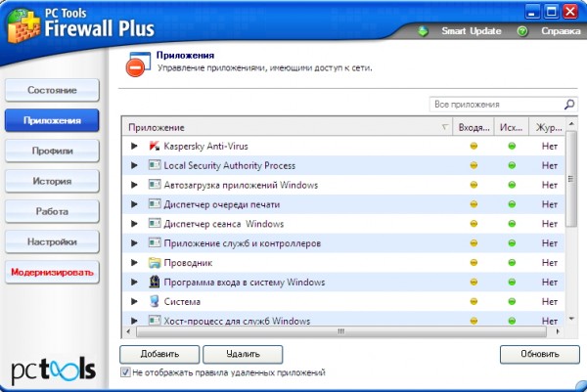Expand the Хост-процесс для служб Windows row
Image resolution: width=587 pixels, height=392 pixels.
(x=134, y=321)
